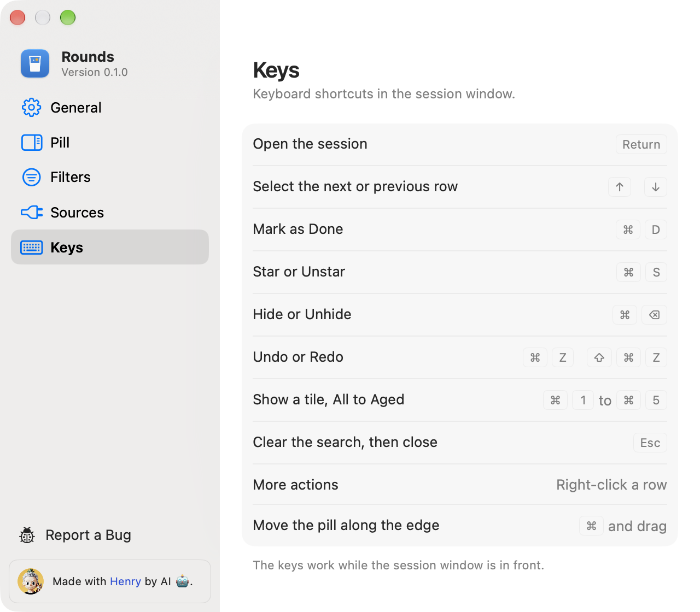The width and height of the screenshot is (700, 612).
Task: Click the up arrow key cap
Action: pyautogui.click(x=620, y=187)
